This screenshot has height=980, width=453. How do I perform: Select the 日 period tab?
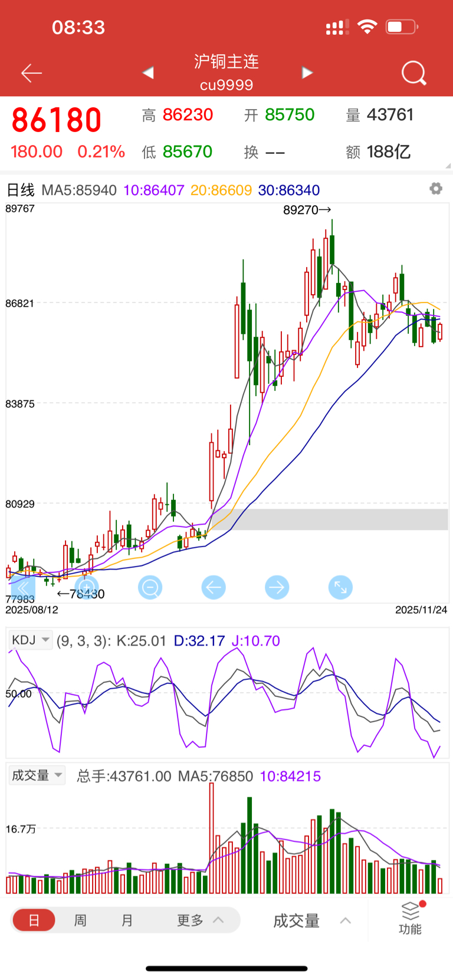tap(34, 920)
